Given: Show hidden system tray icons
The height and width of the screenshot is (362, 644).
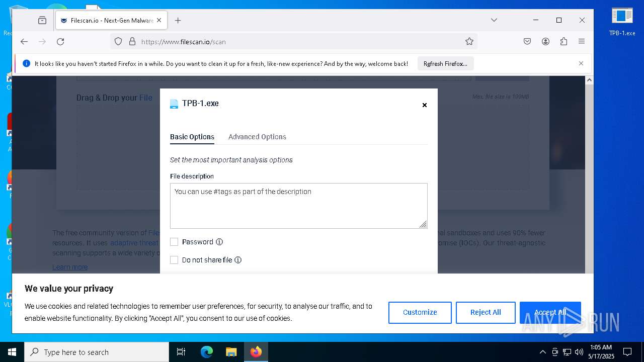Looking at the screenshot, I should pyautogui.click(x=542, y=352).
